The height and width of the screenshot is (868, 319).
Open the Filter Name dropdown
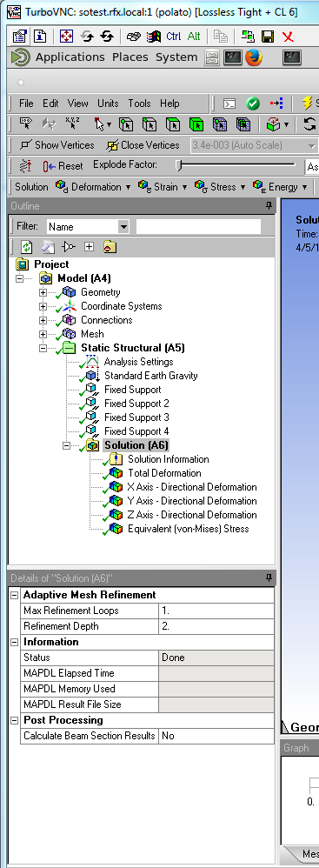pyautogui.click(x=123, y=226)
